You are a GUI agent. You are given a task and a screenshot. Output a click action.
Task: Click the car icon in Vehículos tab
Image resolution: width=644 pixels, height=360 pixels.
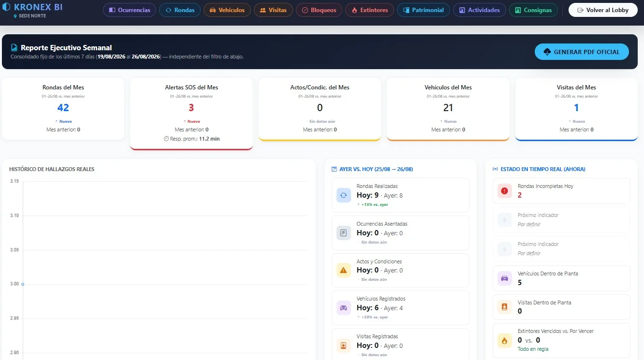pos(213,10)
